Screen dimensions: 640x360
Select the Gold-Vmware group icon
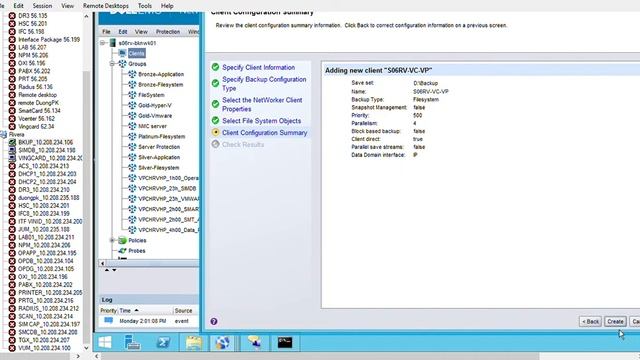tap(132, 116)
